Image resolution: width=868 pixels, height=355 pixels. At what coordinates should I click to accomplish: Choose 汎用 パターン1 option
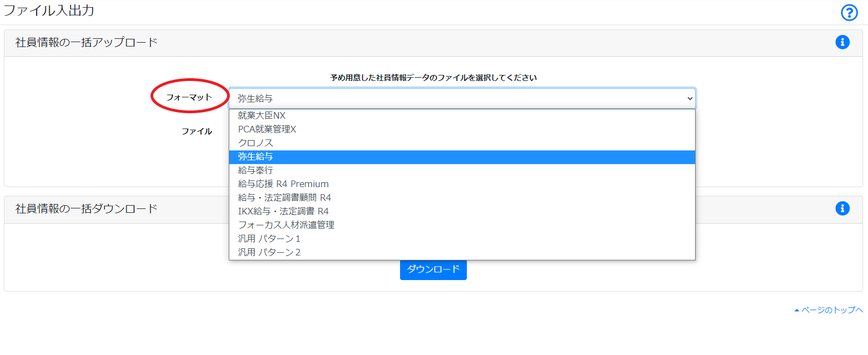[x=462, y=238]
